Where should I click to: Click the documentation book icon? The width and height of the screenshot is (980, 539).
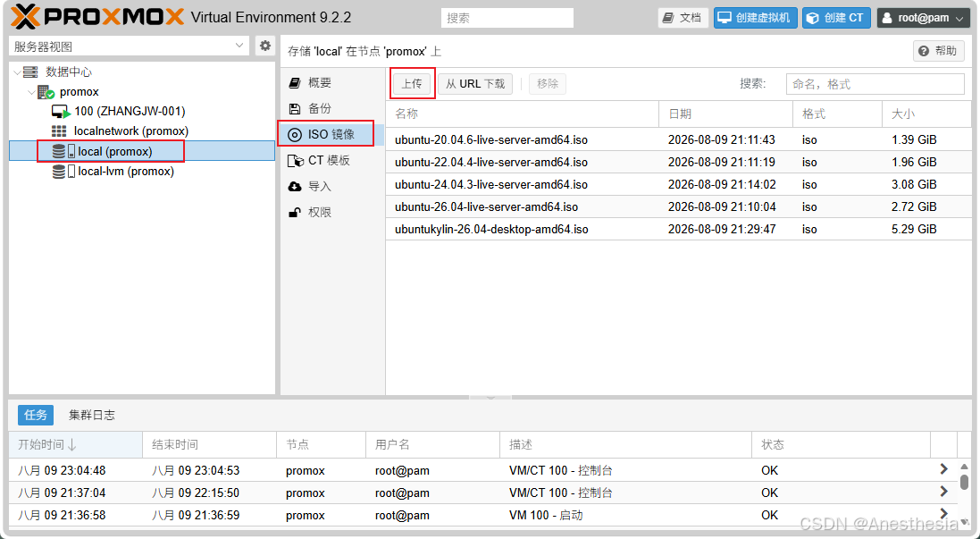click(669, 18)
